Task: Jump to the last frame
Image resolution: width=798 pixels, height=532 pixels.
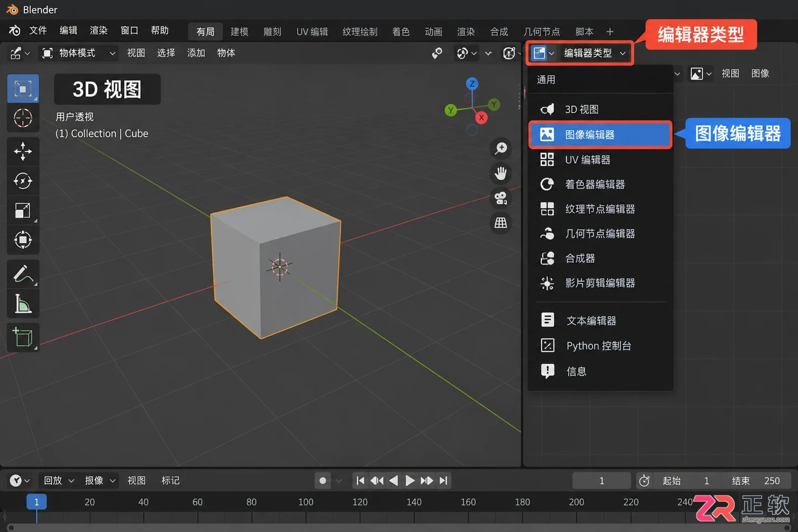Action: 443,480
